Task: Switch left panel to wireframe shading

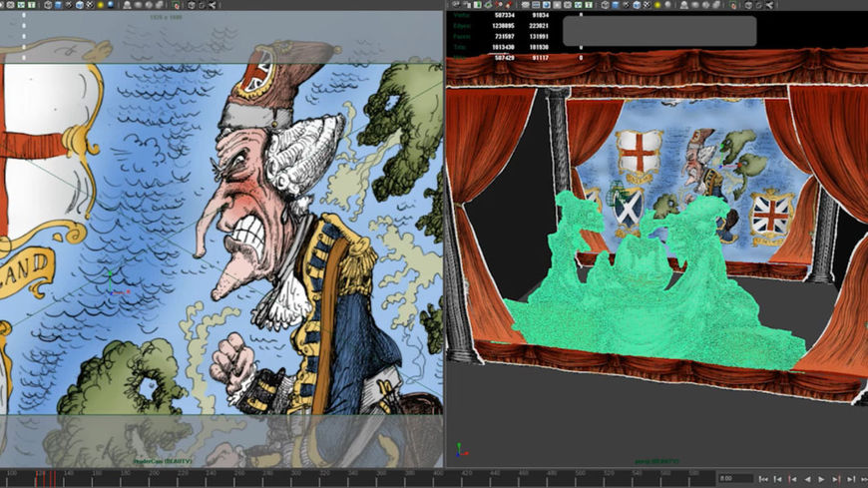Action: coord(48,5)
